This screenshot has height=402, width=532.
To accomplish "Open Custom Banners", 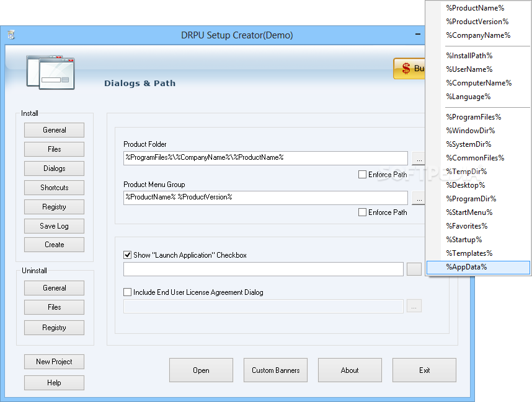I will pos(275,370).
